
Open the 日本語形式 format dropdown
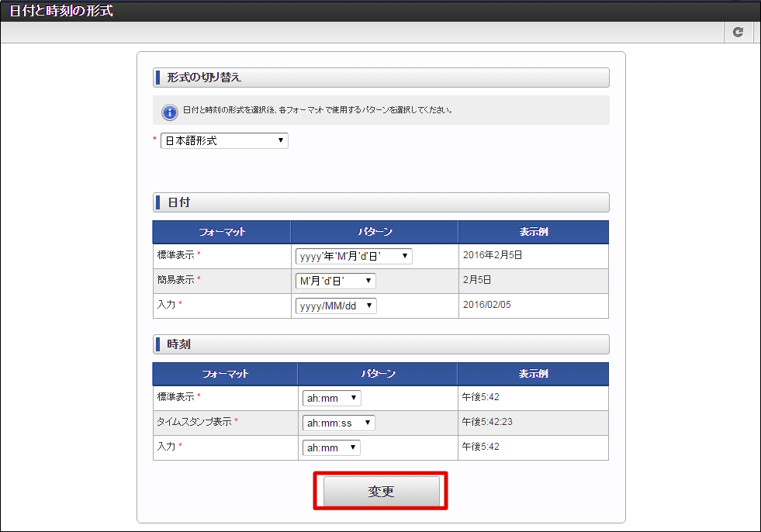[224, 141]
